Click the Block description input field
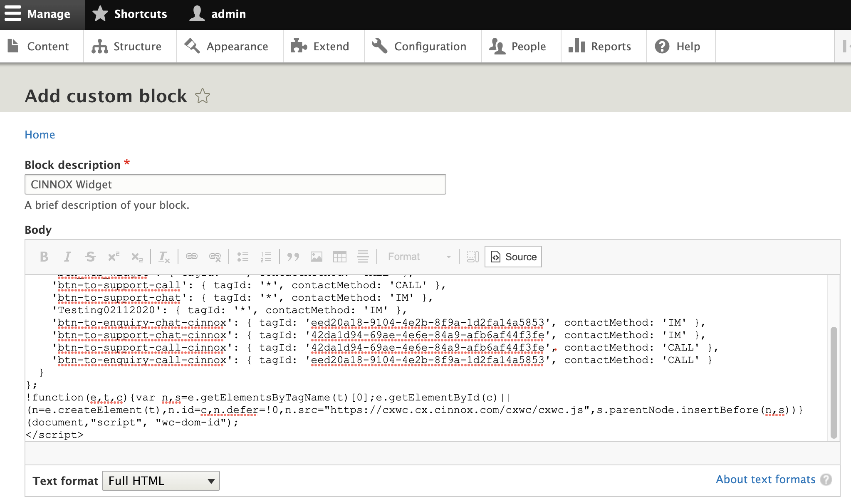The image size is (851, 504). 235,184
